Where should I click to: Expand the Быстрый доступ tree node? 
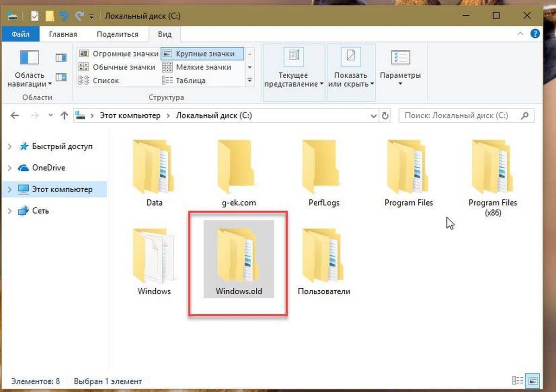(10, 147)
